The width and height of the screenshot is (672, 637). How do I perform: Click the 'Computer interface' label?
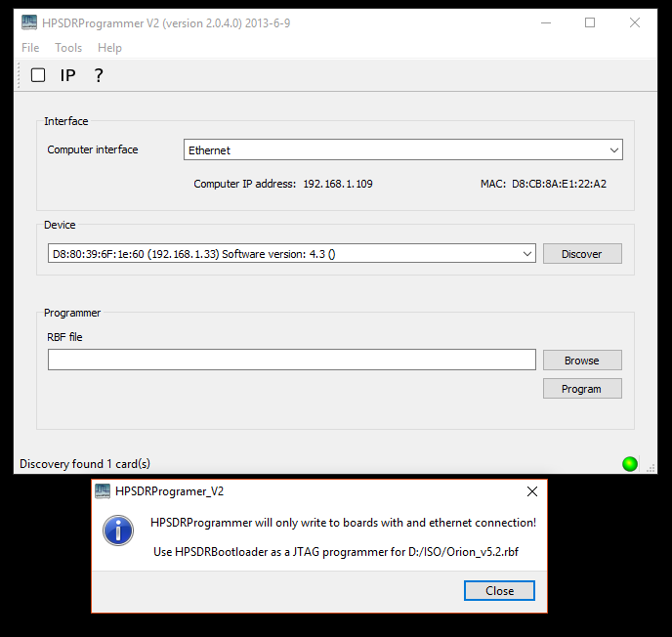[93, 149]
